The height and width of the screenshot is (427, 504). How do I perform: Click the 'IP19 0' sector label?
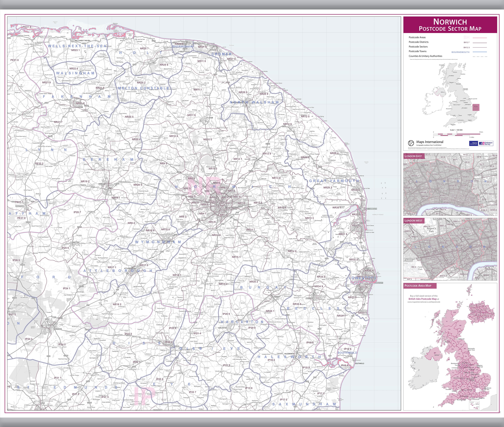click(x=271, y=360)
